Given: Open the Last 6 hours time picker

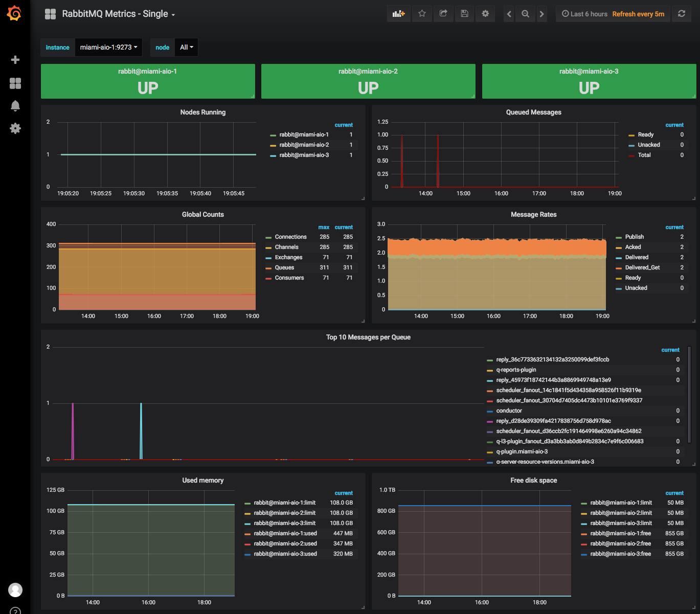Looking at the screenshot, I should click(584, 14).
